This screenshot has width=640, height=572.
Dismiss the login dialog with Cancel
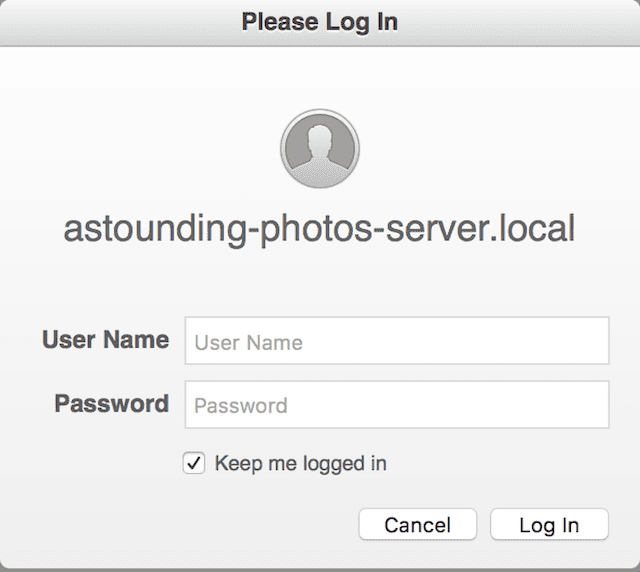(418, 525)
